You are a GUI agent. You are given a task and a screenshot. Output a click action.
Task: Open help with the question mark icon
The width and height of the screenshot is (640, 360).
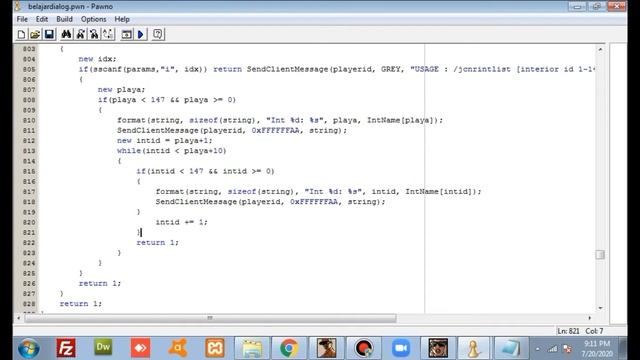[158, 34]
